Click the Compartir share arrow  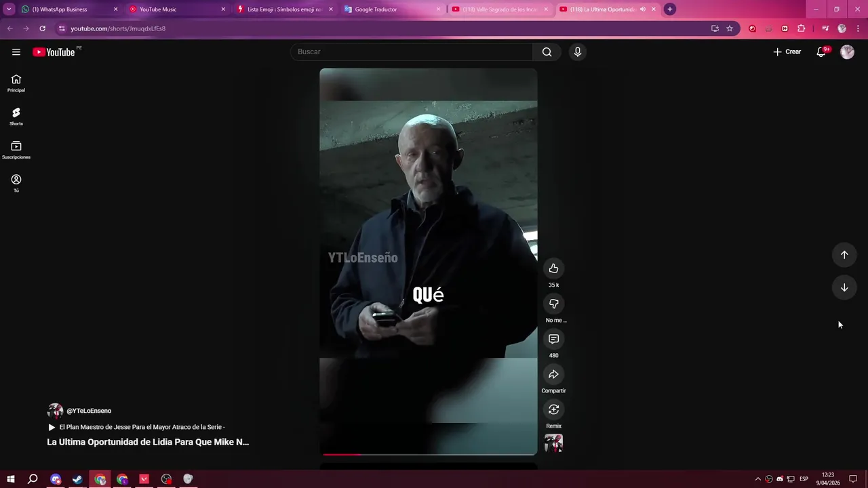(553, 374)
